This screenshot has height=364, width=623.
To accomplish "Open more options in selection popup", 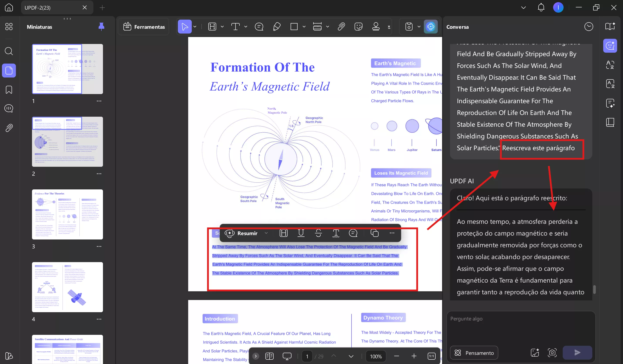I will click(392, 233).
